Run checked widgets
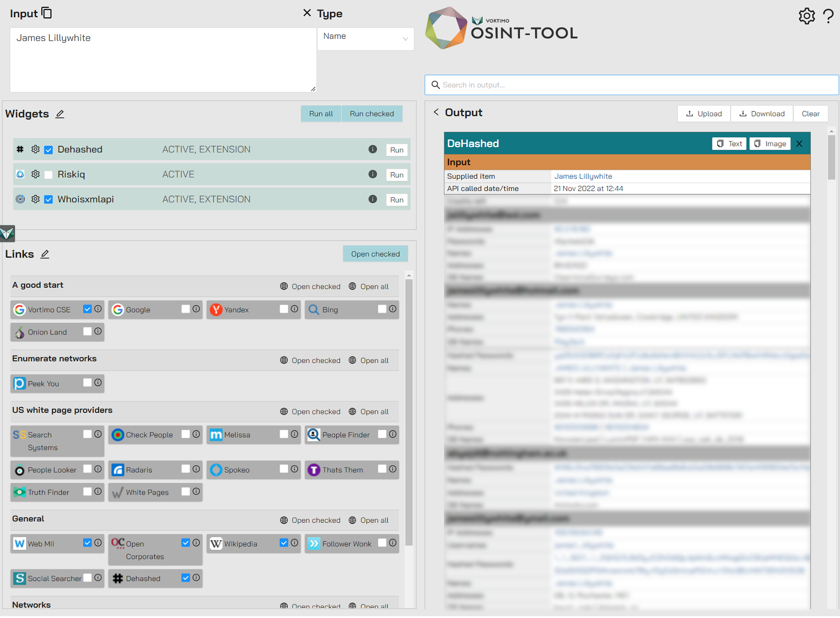 [372, 114]
